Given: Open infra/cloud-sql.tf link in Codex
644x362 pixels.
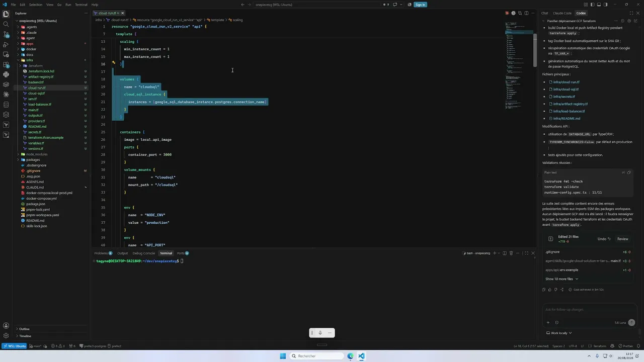Looking at the screenshot, I should (566, 89).
